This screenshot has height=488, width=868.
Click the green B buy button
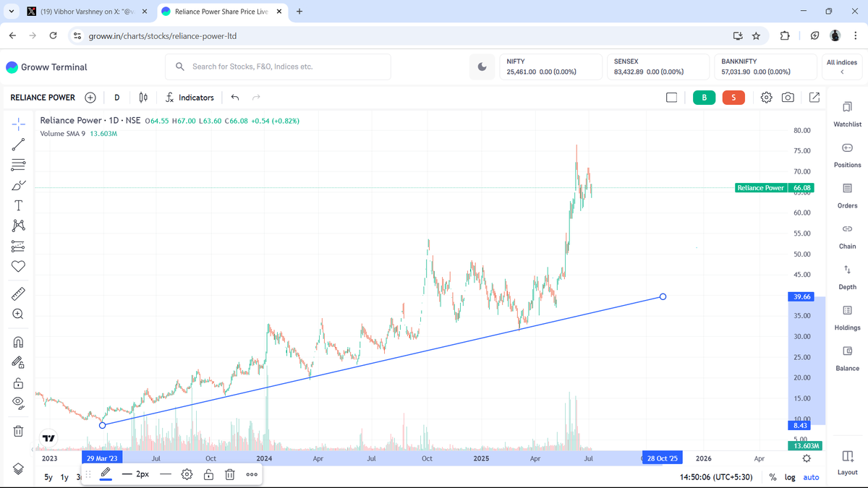coord(704,98)
